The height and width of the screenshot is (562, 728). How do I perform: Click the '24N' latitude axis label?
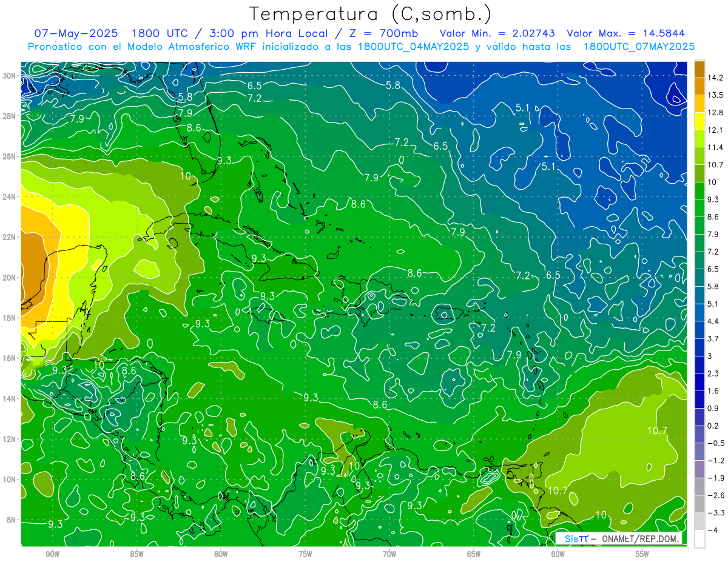[x=10, y=197]
